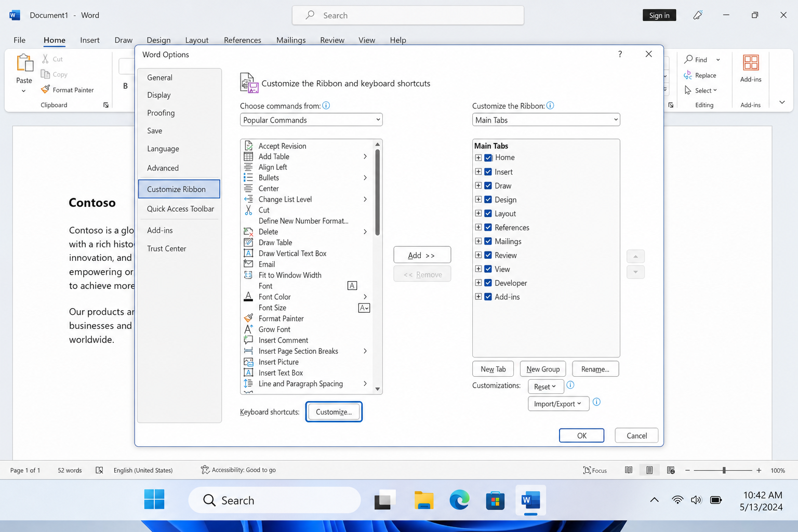Disable the Developer tab checkbox
Image resolution: width=798 pixels, height=532 pixels.
488,283
